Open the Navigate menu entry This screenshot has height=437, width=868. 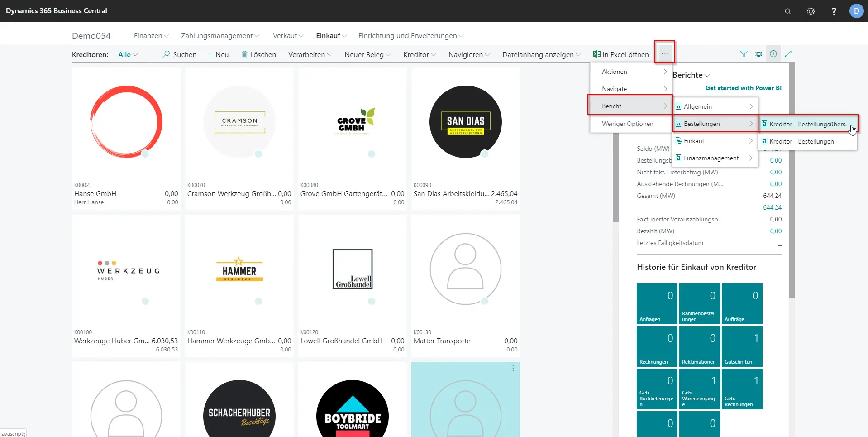631,89
